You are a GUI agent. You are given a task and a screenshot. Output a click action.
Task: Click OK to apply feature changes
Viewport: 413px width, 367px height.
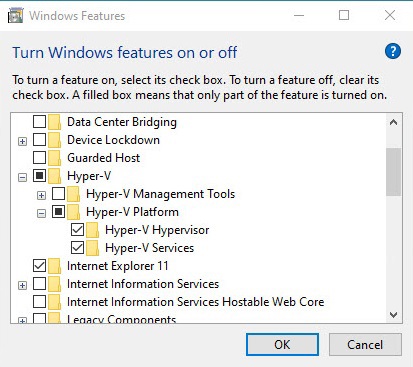(x=282, y=345)
